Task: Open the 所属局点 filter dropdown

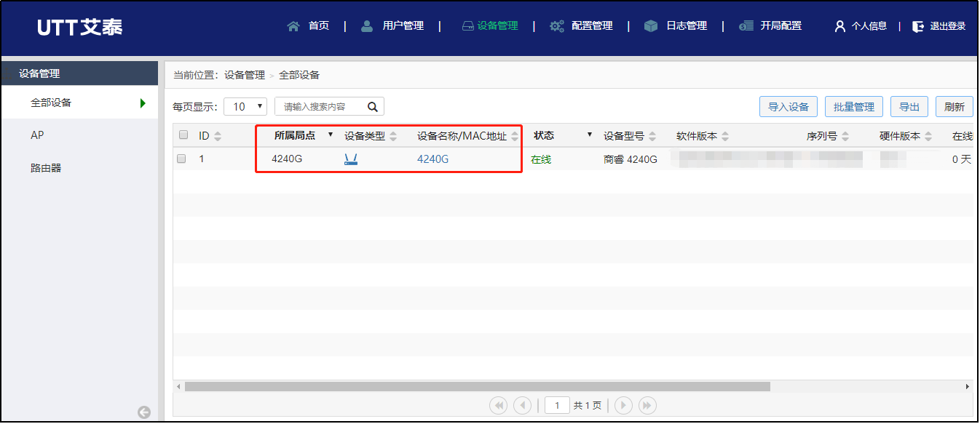Action: 330,135
